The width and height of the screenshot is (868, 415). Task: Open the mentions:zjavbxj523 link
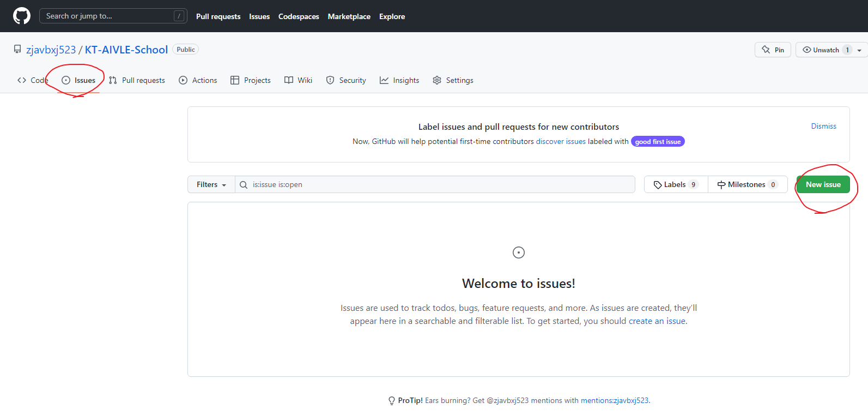pos(615,400)
